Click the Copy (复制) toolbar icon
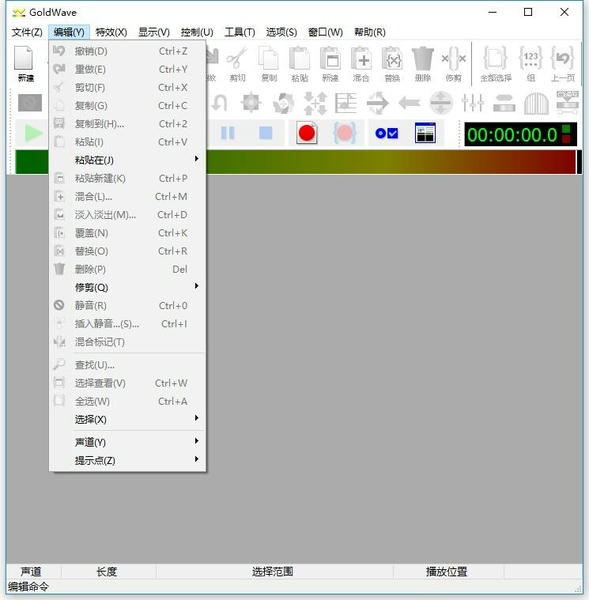Viewport: 589px width, 600px height. point(269,64)
